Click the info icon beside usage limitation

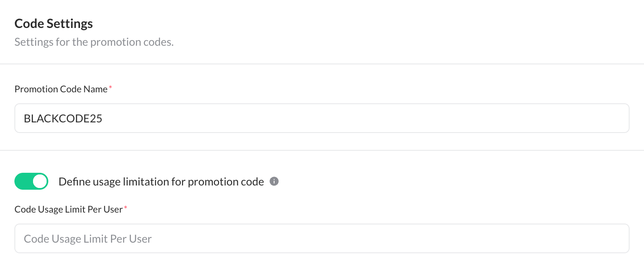pyautogui.click(x=274, y=182)
